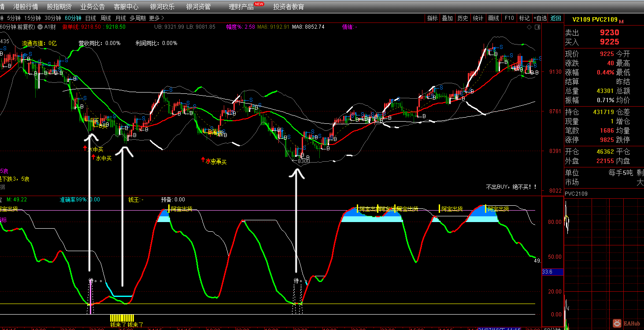Click the NEW badge on 理财产品
Viewport: 644px width, 330px height.
click(x=259, y=4)
